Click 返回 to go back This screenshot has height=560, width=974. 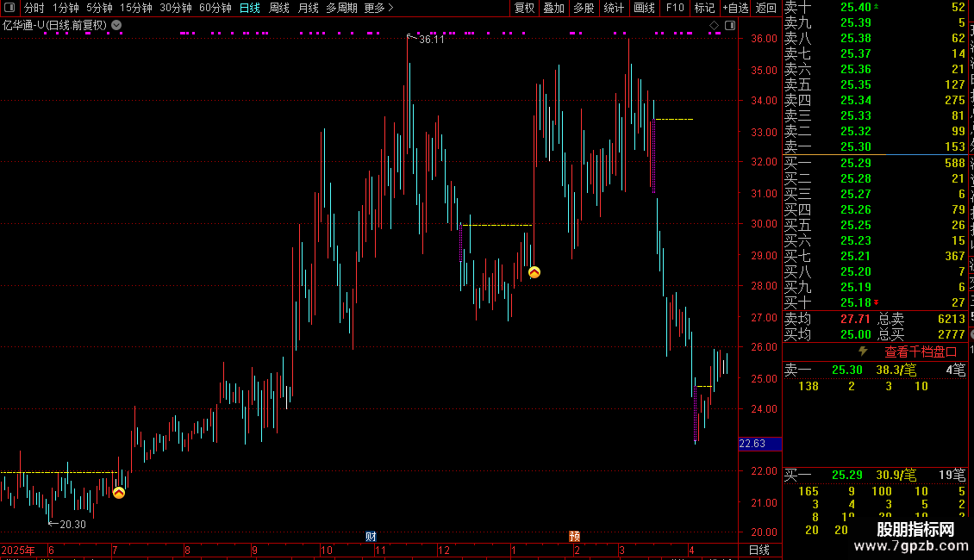pyautogui.click(x=766, y=8)
